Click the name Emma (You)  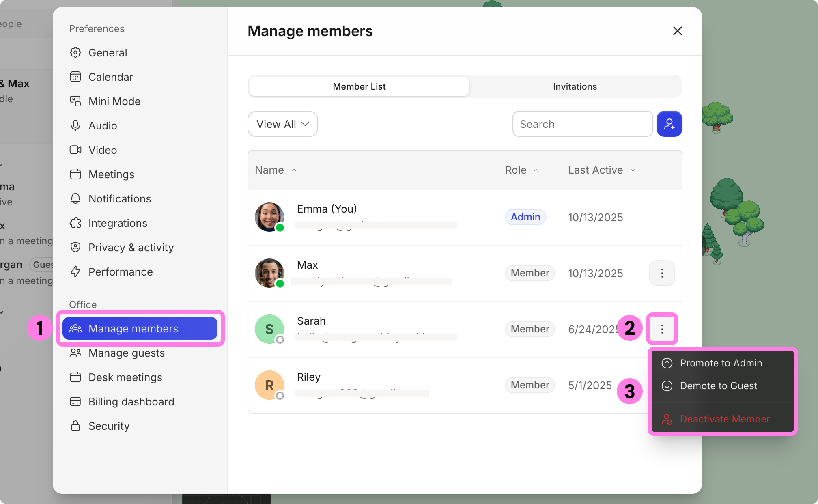pyautogui.click(x=327, y=209)
